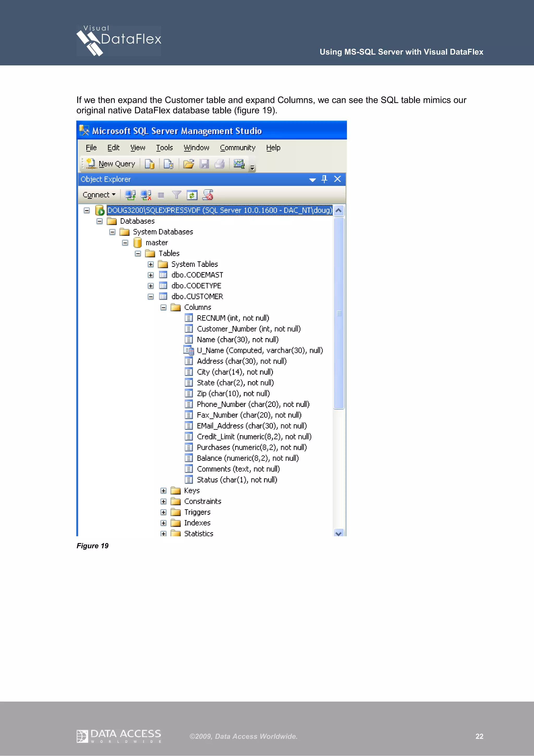Expand the Triggers folder
The height and width of the screenshot is (756, 534).
point(164,512)
